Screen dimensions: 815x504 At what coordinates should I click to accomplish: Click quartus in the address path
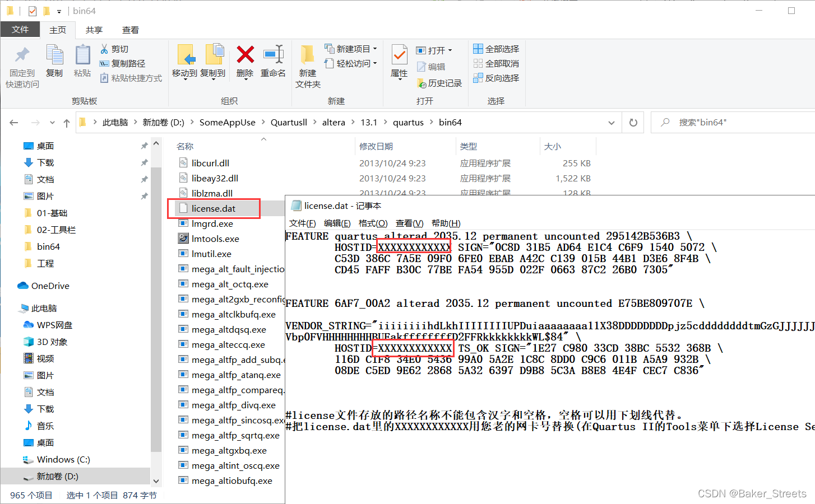pyautogui.click(x=408, y=123)
